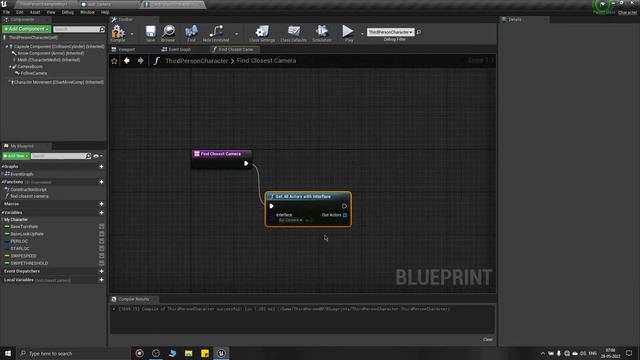
Task: Collapse the CameraBoom tree node
Action: [10, 67]
